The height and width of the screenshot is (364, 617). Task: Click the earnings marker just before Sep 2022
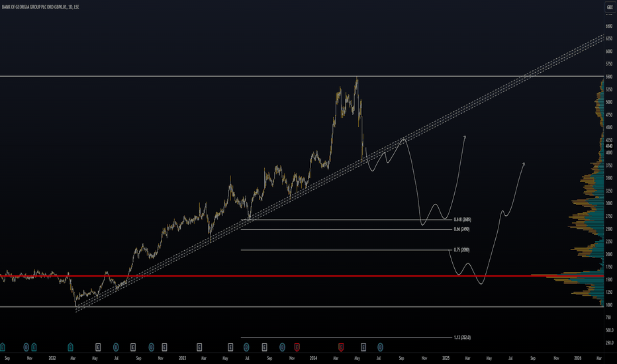[x=133, y=347]
